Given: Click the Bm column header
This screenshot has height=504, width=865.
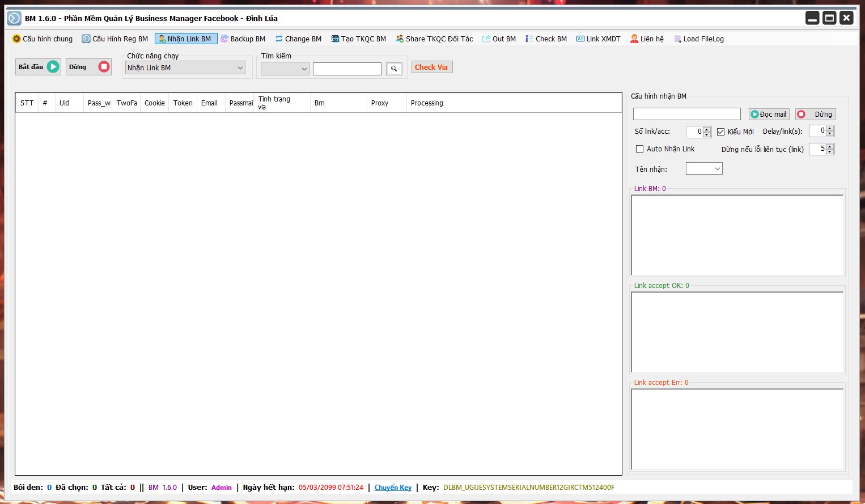Looking at the screenshot, I should (338, 103).
